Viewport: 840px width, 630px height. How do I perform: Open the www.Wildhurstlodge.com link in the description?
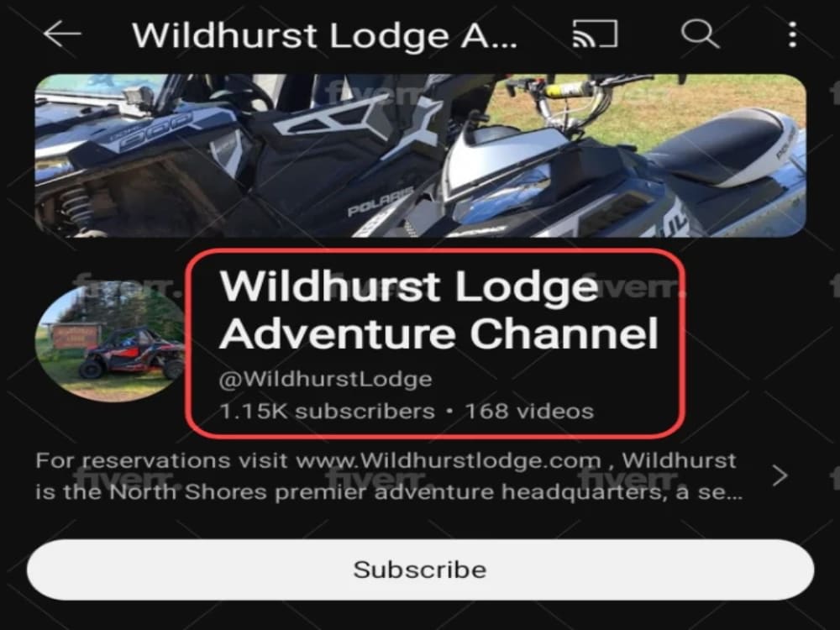point(448,460)
